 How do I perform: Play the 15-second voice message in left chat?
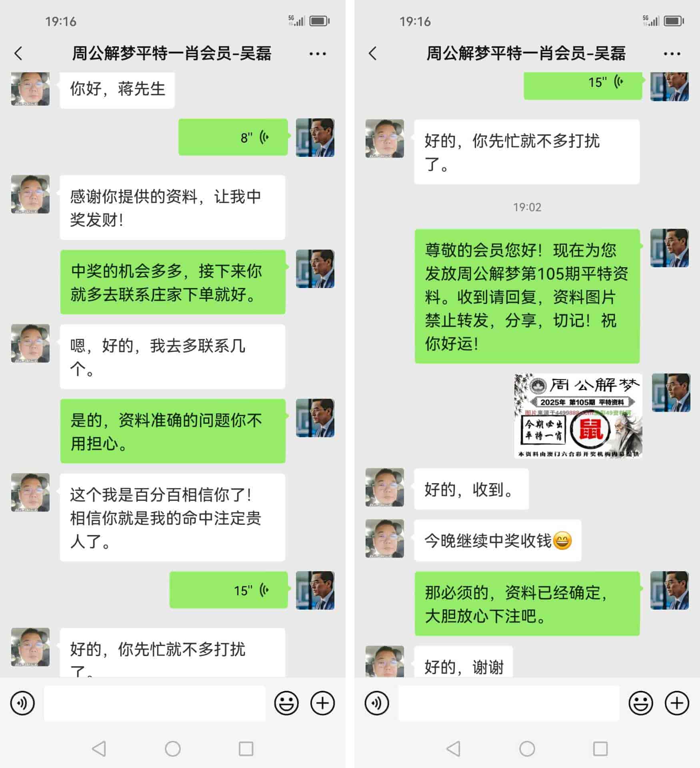229,590
